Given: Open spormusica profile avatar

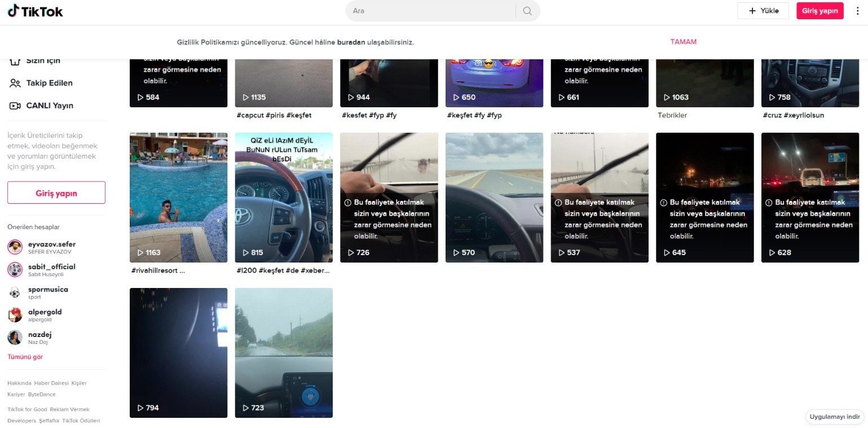Looking at the screenshot, I should coord(15,292).
